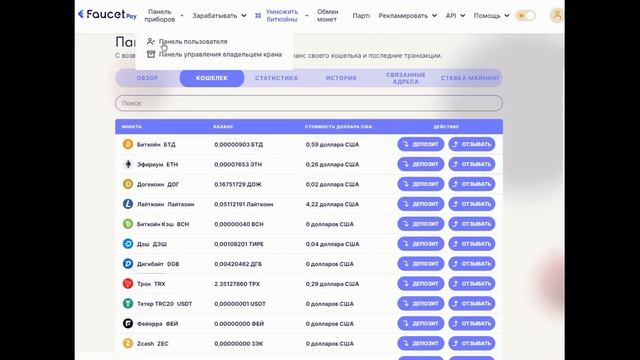Click Депозит for Bitcoin row
This screenshot has height=360, width=640.
[x=420, y=144]
